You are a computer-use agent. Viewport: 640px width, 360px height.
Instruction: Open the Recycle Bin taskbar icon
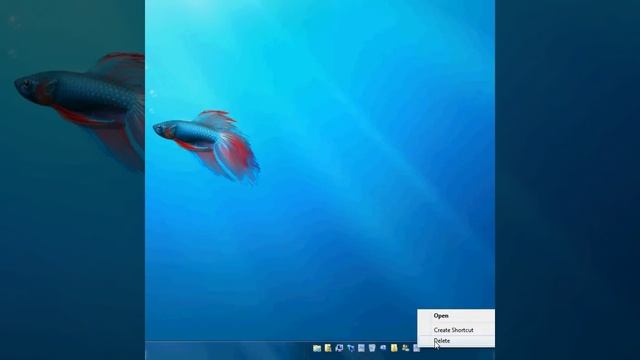point(372,348)
